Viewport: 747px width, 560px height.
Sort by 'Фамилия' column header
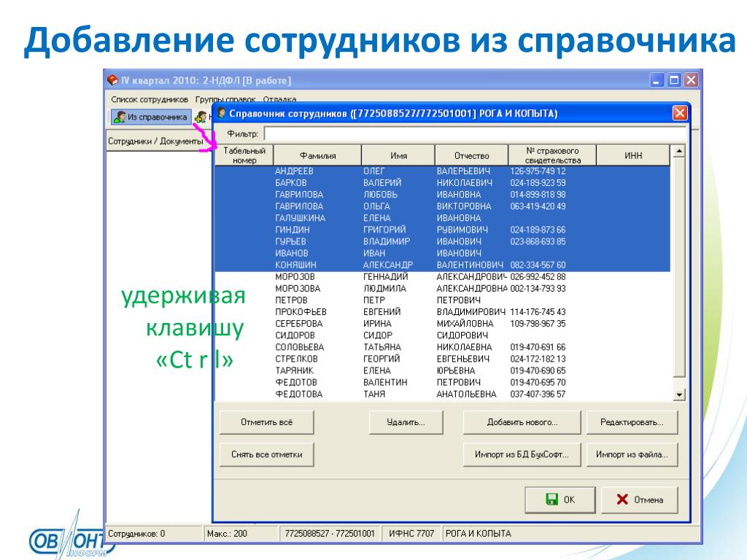pos(318,155)
